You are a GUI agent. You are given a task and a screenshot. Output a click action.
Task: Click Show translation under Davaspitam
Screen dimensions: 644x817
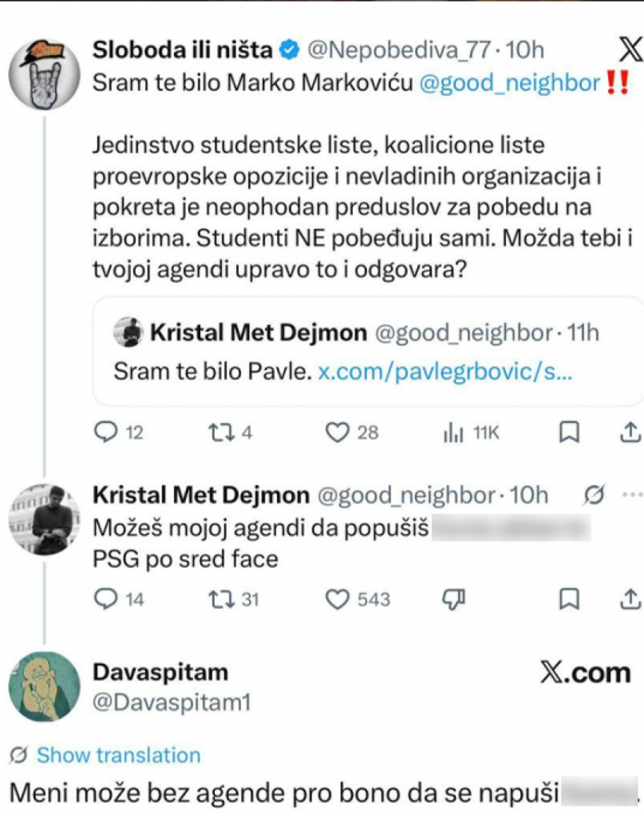pyautogui.click(x=118, y=755)
